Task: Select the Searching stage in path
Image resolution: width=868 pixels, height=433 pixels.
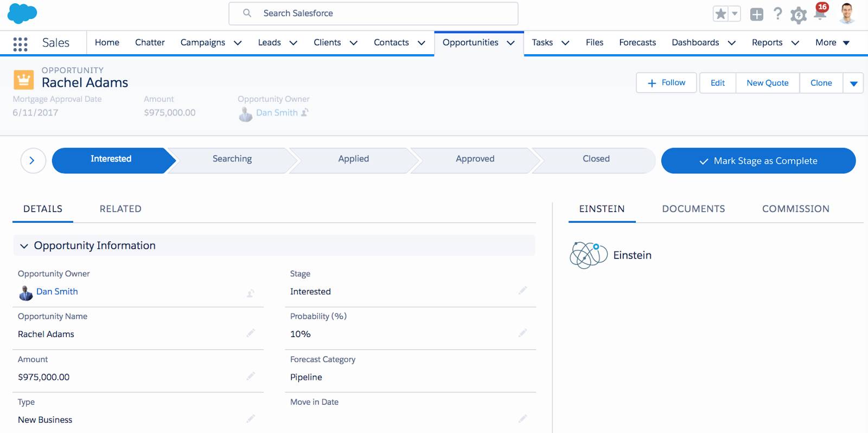Action: click(x=232, y=160)
